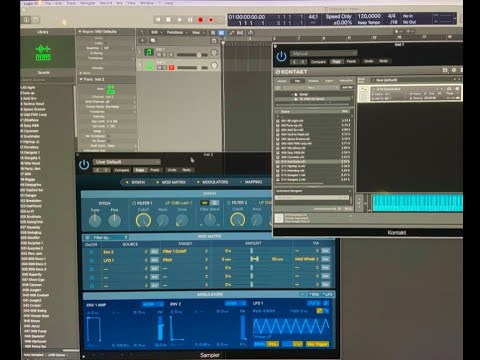
Task: Open the User Default preset dropdown in Sampler
Action: pos(127,162)
